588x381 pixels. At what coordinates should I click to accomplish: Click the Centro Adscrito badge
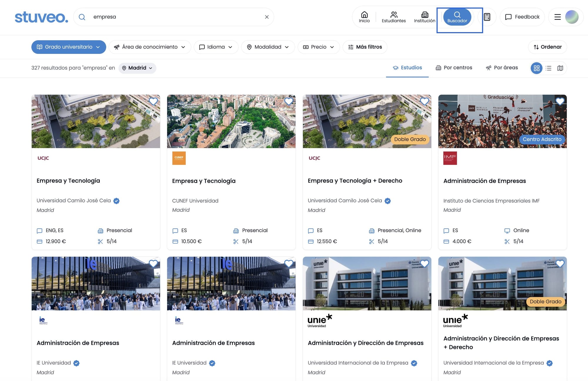tap(542, 139)
